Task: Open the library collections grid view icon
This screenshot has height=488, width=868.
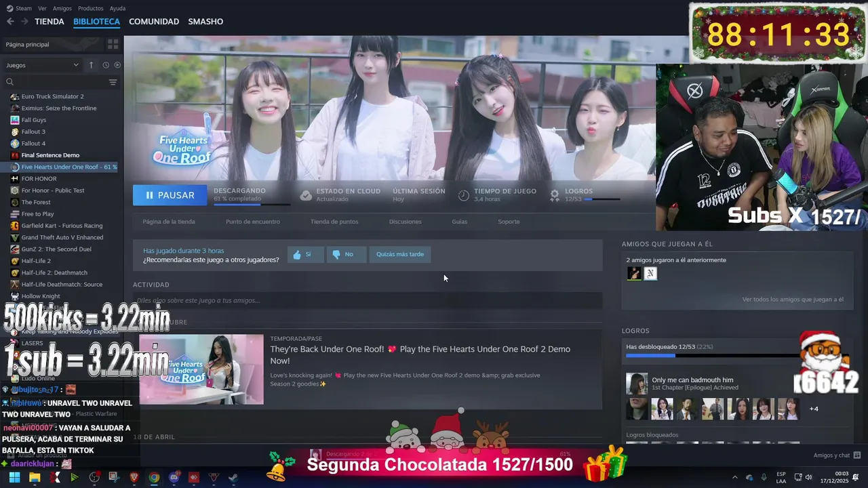Action: coord(113,44)
